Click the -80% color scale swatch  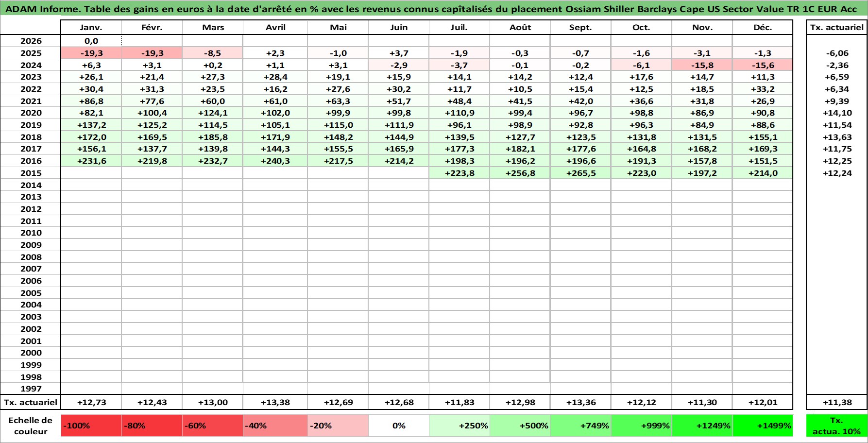(152, 426)
